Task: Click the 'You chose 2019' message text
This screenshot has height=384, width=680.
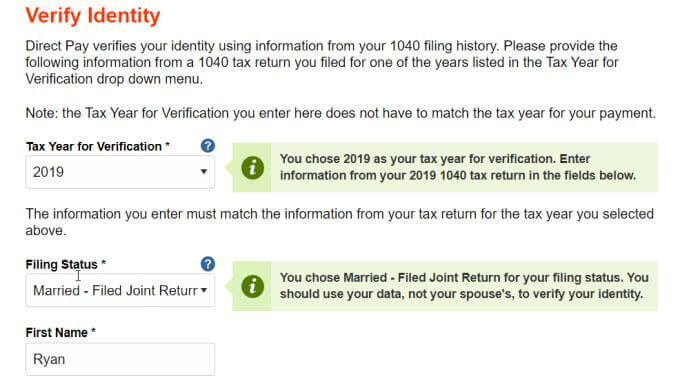Action: pos(458,167)
